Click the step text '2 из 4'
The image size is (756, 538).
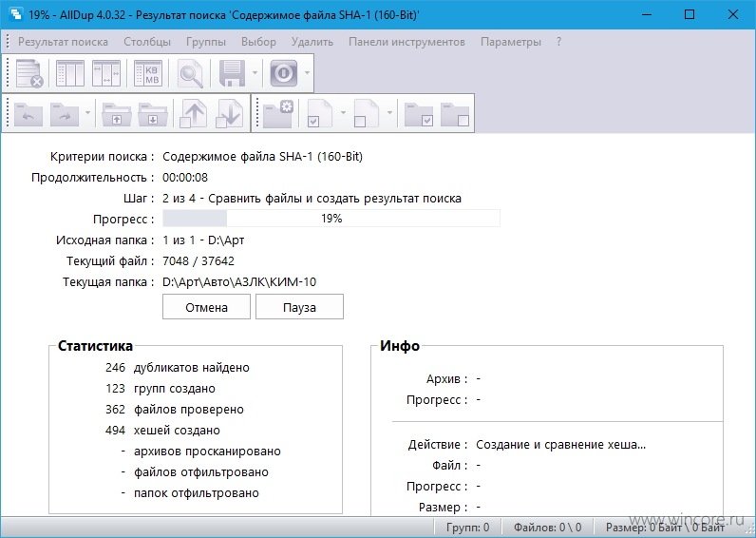pos(179,199)
